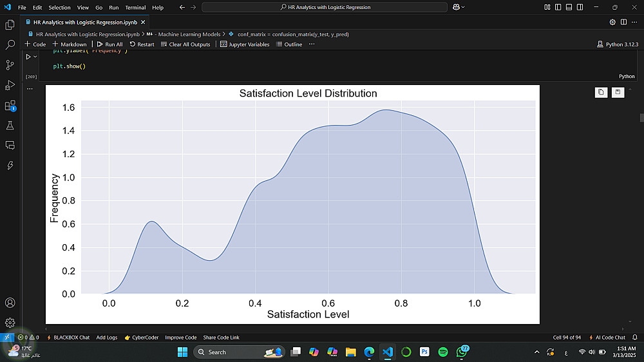Show hidden system tray icons chevron
Image resolution: width=644 pixels, height=362 pixels.
tap(536, 352)
